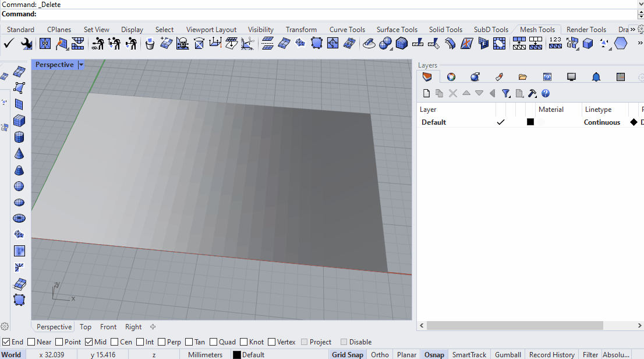The height and width of the screenshot is (359, 644).
Task: Click the Default layer black diamond print color
Action: [634, 122]
